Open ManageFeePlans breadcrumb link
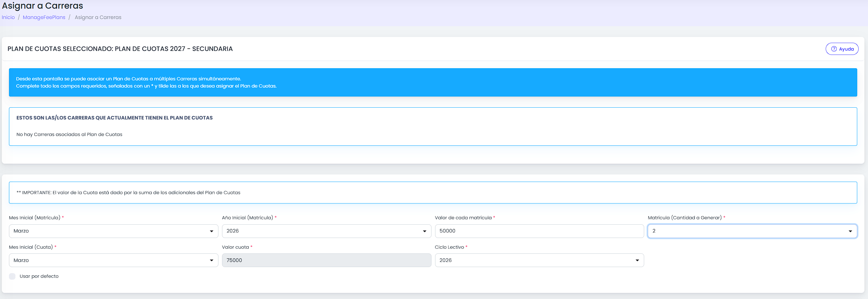Image resolution: width=868 pixels, height=299 pixels. point(44,17)
